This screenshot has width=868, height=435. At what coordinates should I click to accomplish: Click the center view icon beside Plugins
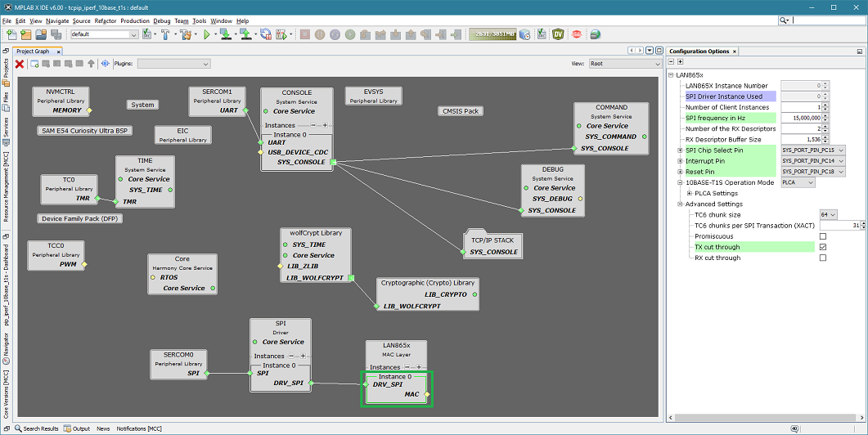pyautogui.click(x=106, y=64)
